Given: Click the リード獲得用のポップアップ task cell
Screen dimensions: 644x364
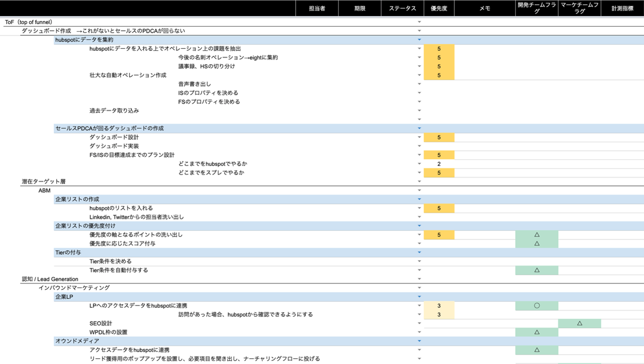Looking at the screenshot, I should 205,359.
